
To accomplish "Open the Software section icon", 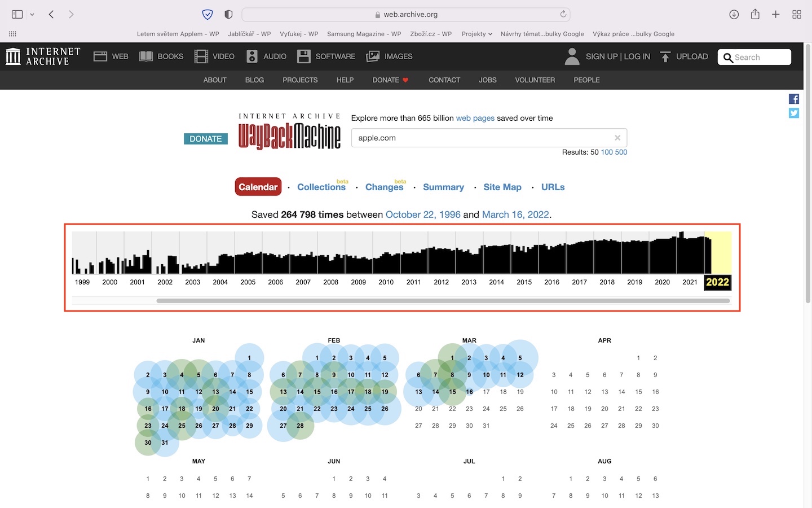I will (304, 56).
